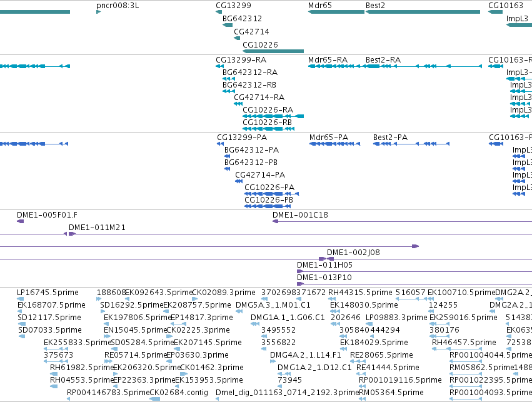Select the DMG4A2_1.L14.F1 feature

coord(273,361)
